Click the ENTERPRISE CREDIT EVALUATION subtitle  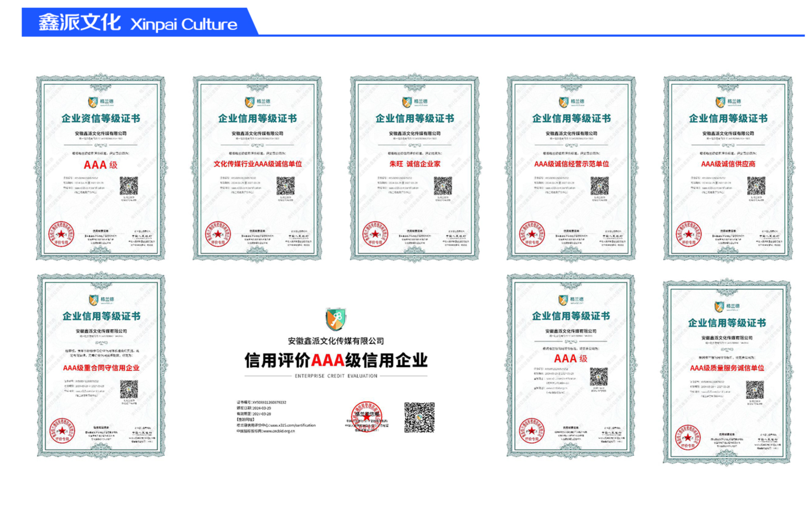click(336, 376)
